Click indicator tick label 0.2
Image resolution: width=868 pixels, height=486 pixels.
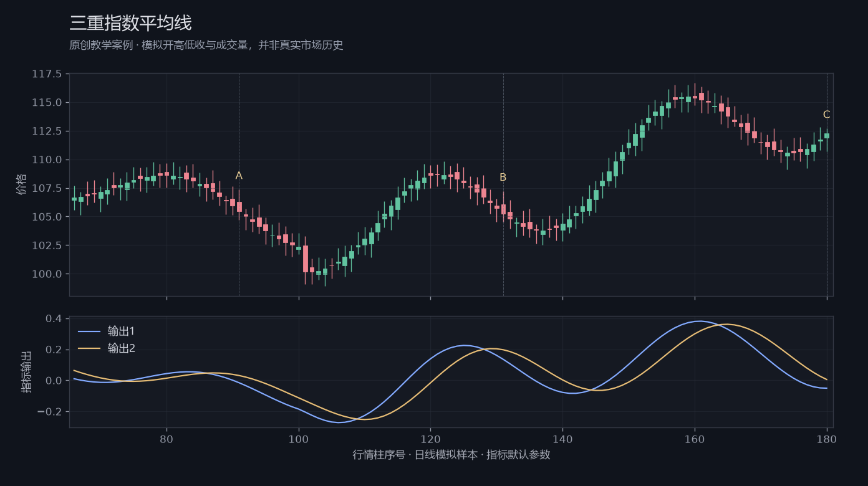(54, 350)
